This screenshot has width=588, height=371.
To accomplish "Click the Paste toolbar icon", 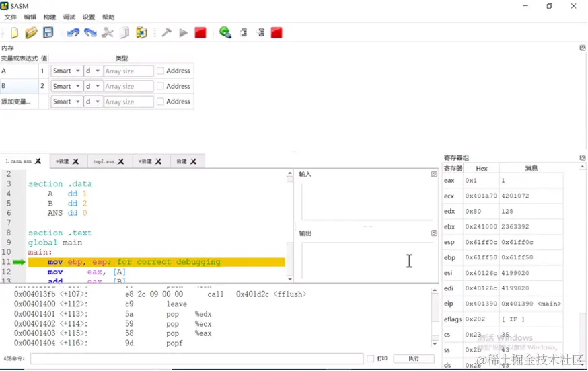I will (141, 33).
